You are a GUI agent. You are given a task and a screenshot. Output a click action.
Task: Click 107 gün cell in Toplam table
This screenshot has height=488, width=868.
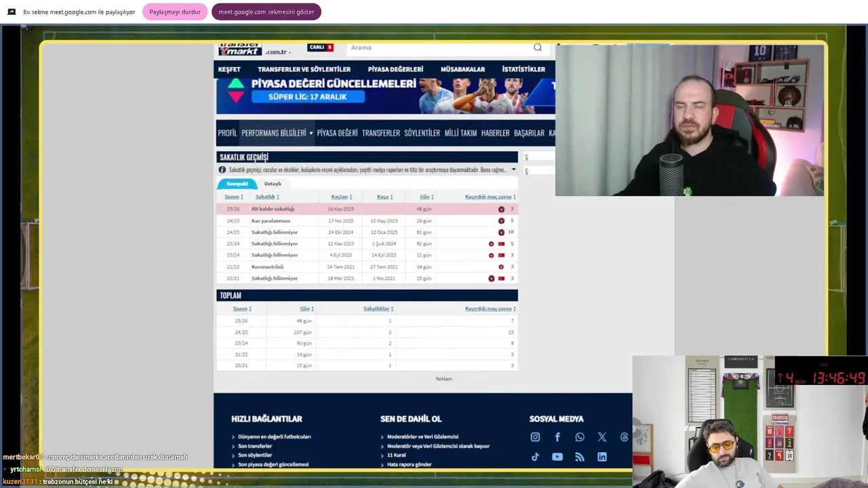302,332
